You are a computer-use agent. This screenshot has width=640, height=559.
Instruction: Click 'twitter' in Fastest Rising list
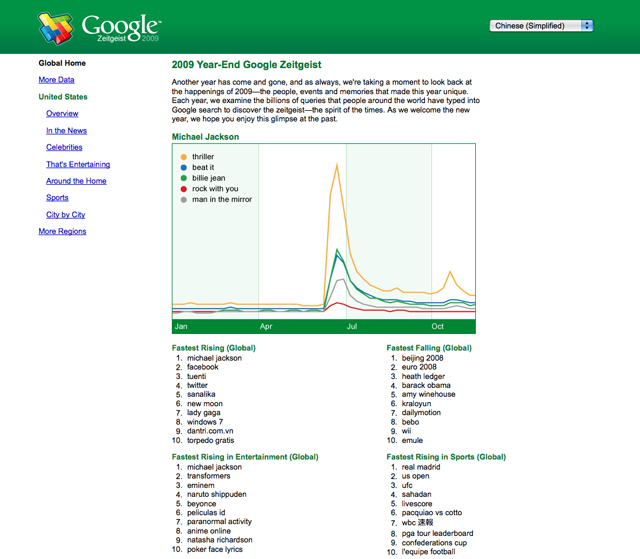(198, 385)
